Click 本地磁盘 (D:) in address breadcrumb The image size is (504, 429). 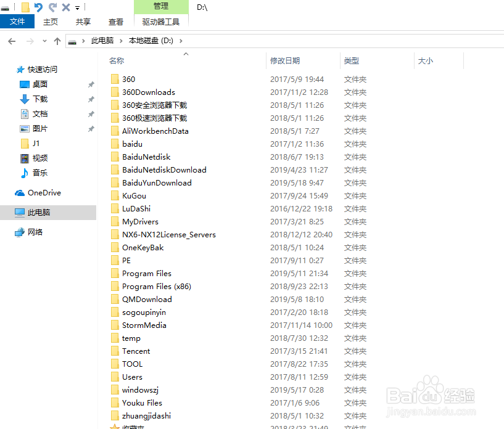(x=151, y=41)
